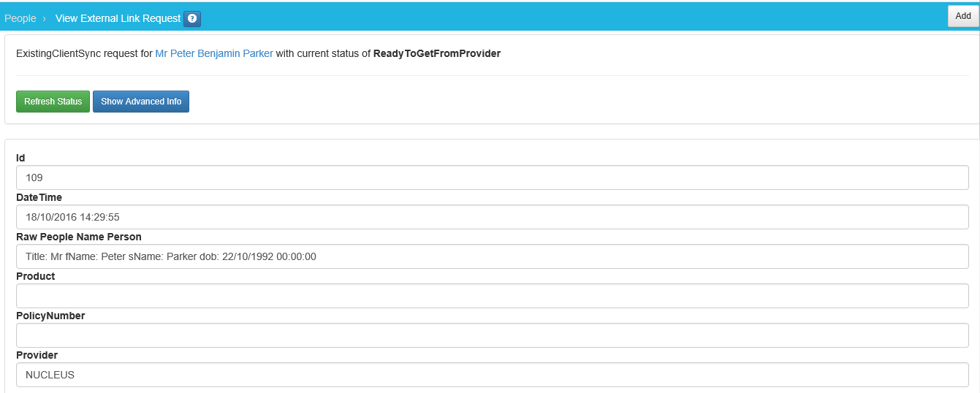Viewport: 980px width, 393px height.
Task: Click the breadcrumb separator arrow after People
Action: coord(44,18)
